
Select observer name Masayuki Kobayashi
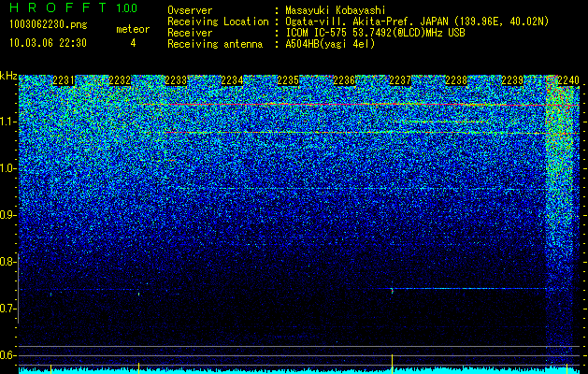335,10
